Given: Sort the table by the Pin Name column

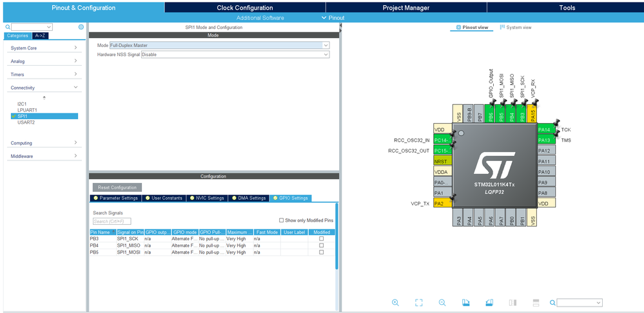Looking at the screenshot, I should tap(102, 232).
